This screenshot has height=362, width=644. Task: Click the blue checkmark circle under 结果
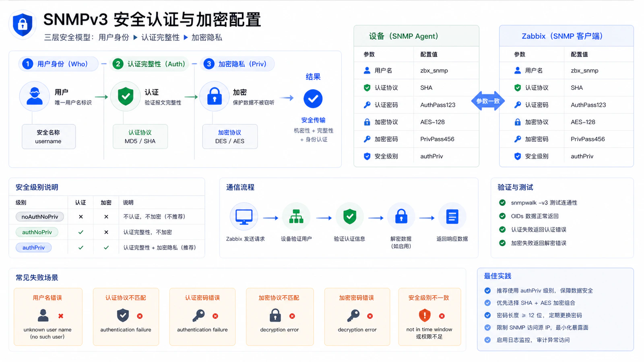coord(313,99)
